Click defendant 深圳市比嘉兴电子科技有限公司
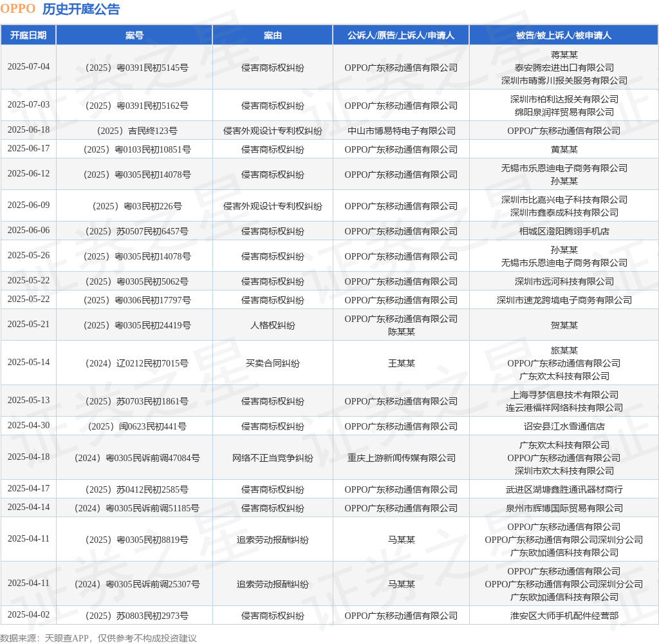Viewport: 659px width, 644px height. pos(564,200)
